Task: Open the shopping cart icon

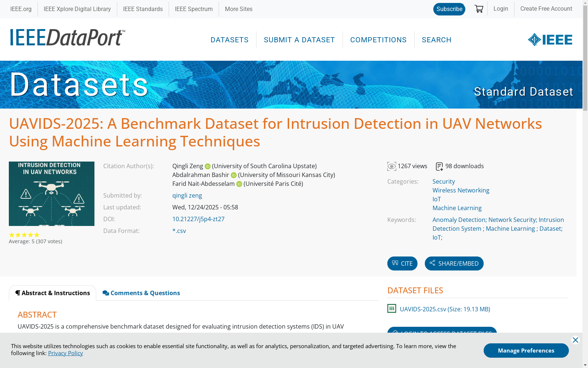Action: click(479, 9)
